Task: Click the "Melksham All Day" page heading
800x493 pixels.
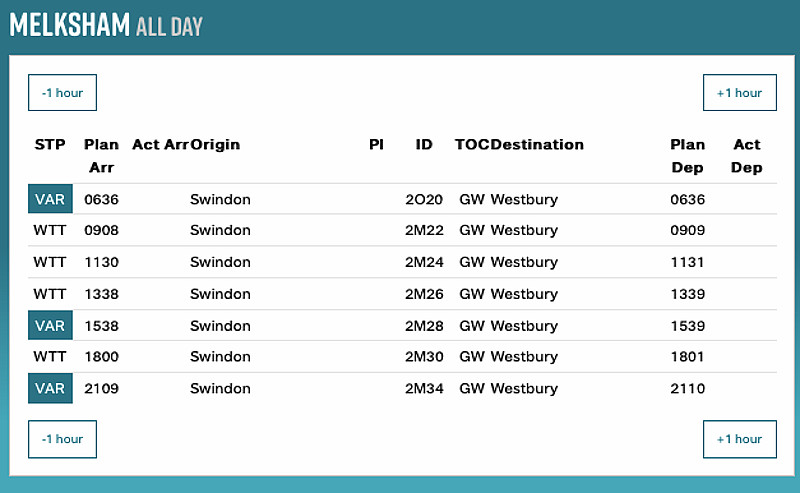Action: 106,26
